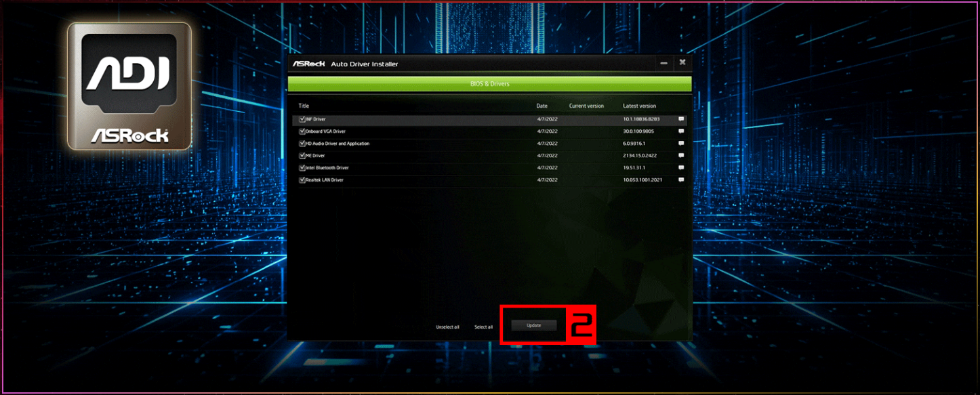Image resolution: width=980 pixels, height=395 pixels.
Task: Click Unselect all
Action: click(x=447, y=327)
